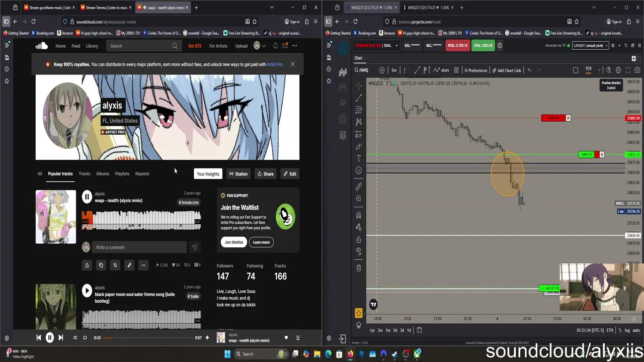Viewport: 644px width, 362px height.
Task: Open Your Insights button
Action: coord(208,174)
